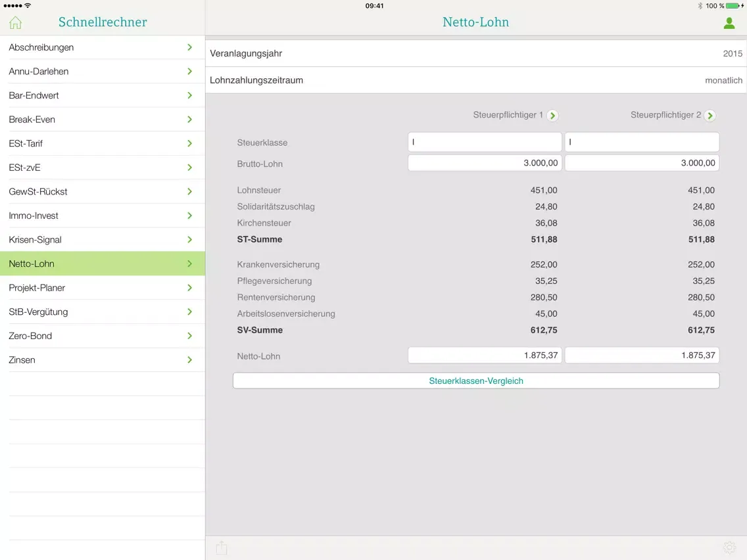Select Break-Even entry
The width and height of the screenshot is (747, 560).
[103, 120]
